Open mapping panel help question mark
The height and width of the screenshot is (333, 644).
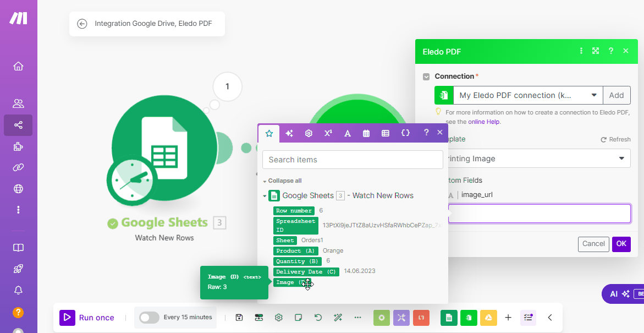426,133
